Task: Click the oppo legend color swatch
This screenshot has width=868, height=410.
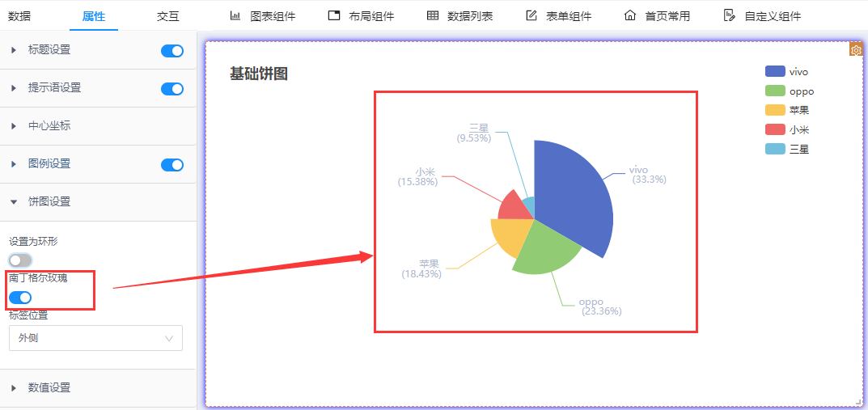Action: [x=775, y=91]
